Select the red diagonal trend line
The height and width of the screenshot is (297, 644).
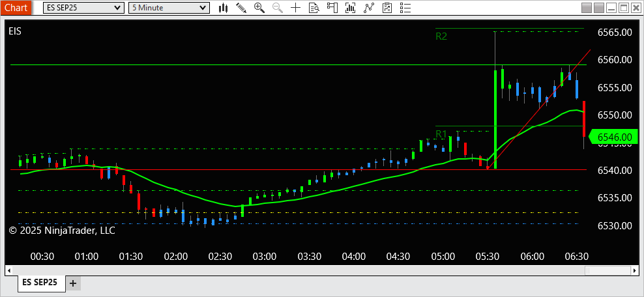point(538,109)
